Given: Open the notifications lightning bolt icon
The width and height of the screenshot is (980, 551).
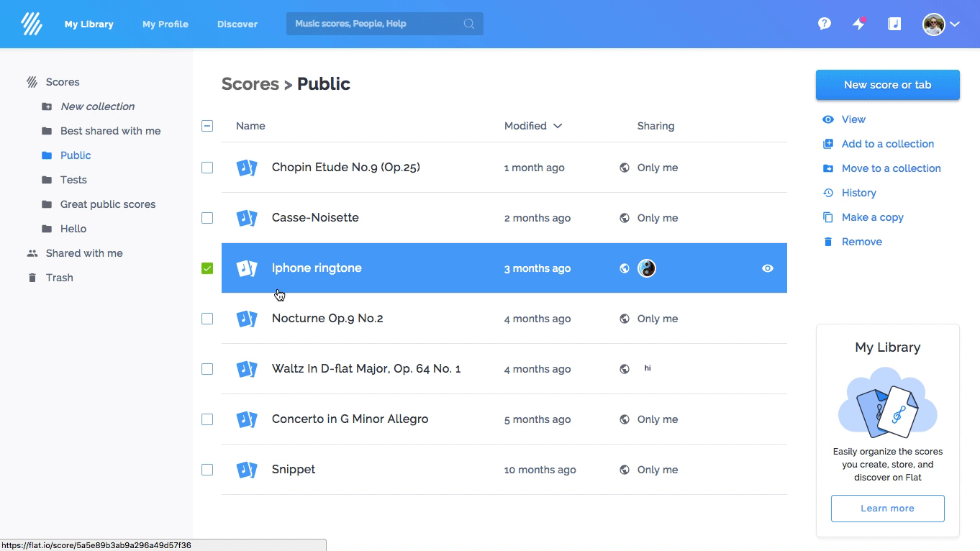Looking at the screenshot, I should coord(858,23).
